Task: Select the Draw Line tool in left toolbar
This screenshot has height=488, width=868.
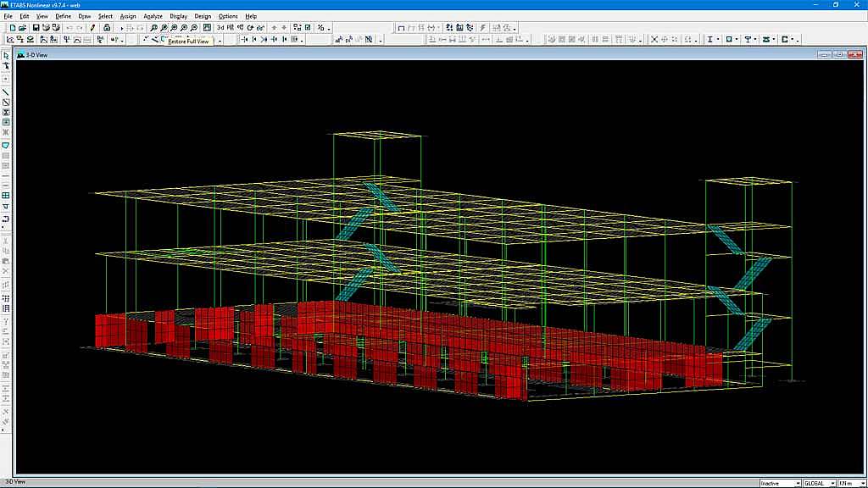Action: [x=6, y=92]
